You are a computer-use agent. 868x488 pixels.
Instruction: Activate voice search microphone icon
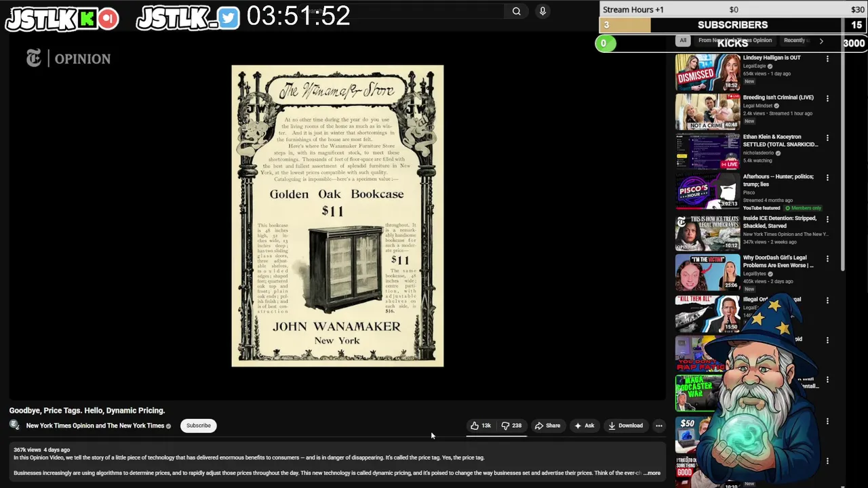point(542,11)
